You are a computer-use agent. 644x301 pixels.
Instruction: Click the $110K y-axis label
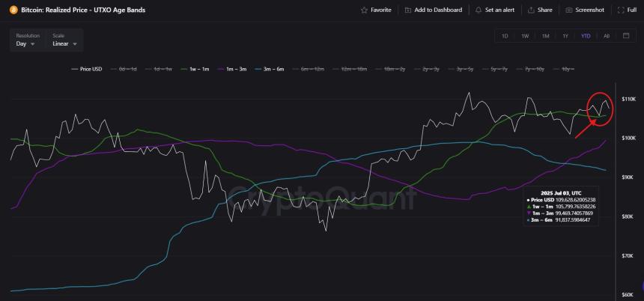coord(629,100)
